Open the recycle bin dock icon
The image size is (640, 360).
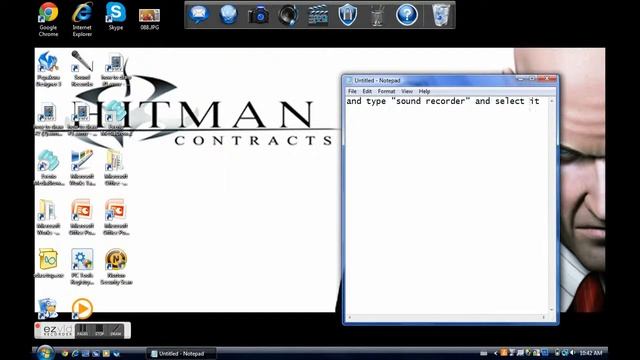pos(440,15)
